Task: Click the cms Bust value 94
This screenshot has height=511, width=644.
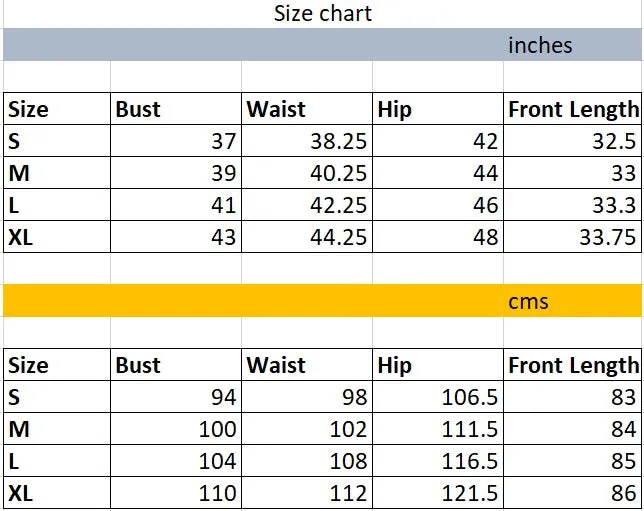Action: tap(176, 397)
